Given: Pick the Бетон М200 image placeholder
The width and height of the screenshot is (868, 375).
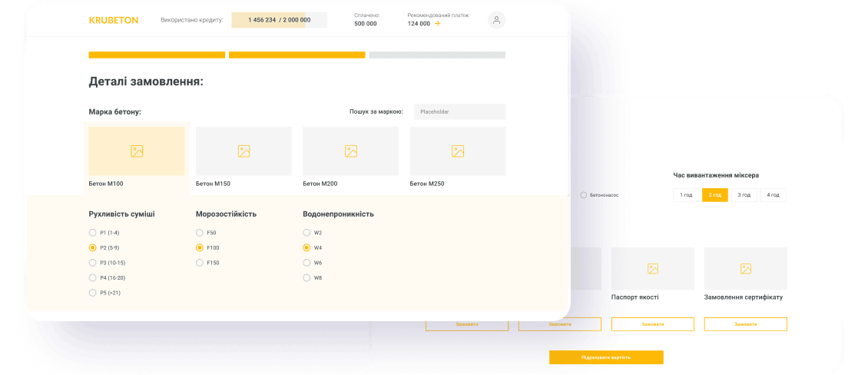Looking at the screenshot, I should pos(350,151).
